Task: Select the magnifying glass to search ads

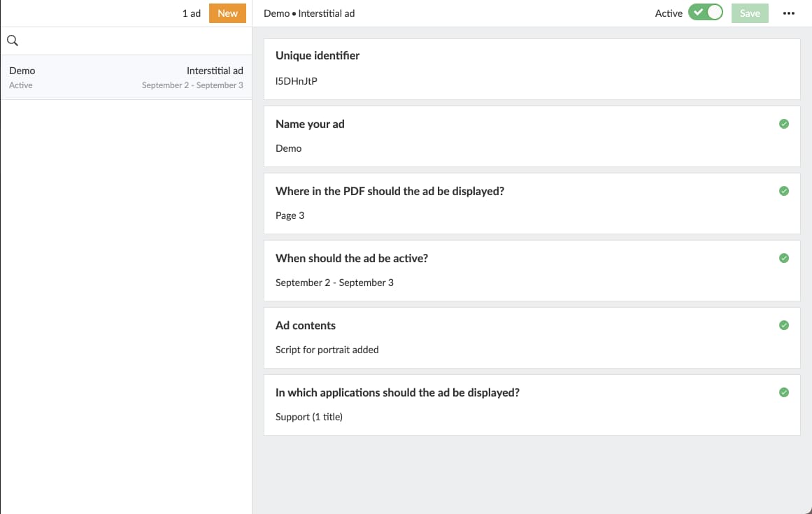Action: click(x=13, y=41)
